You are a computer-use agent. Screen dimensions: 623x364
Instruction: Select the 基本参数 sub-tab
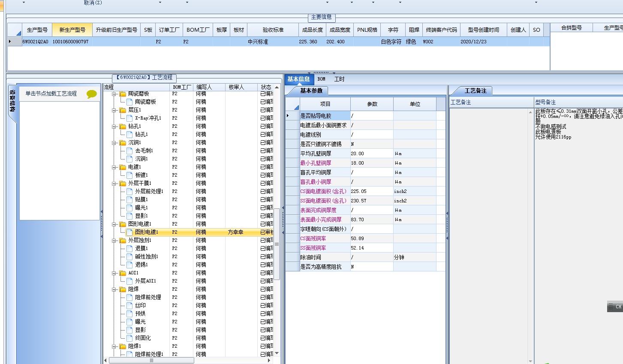311,90
